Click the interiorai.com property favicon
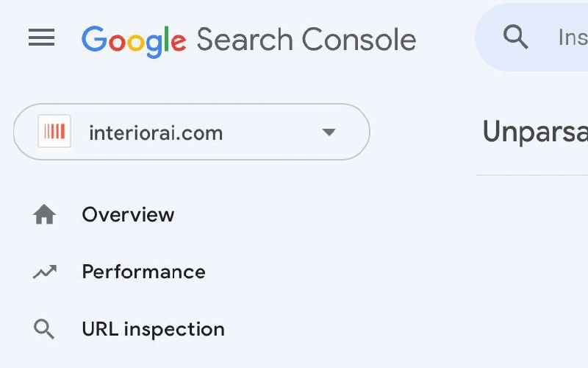Image resolution: width=588 pixels, height=368 pixels. tap(54, 132)
